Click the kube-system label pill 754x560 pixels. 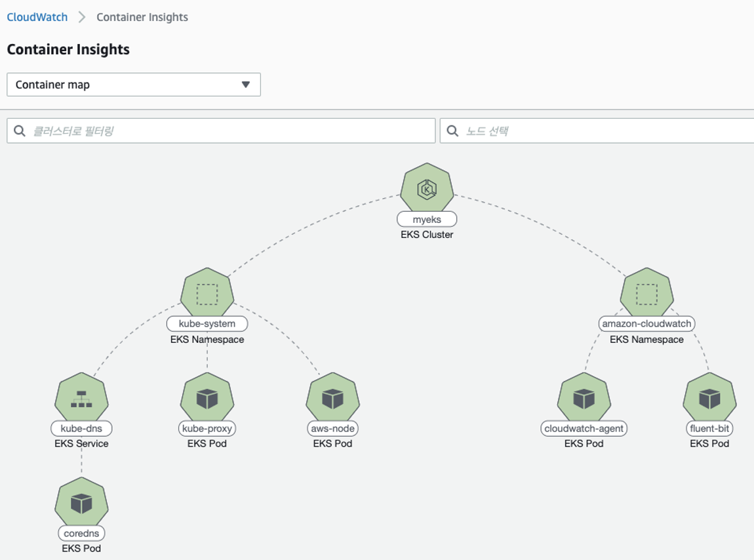(207, 324)
